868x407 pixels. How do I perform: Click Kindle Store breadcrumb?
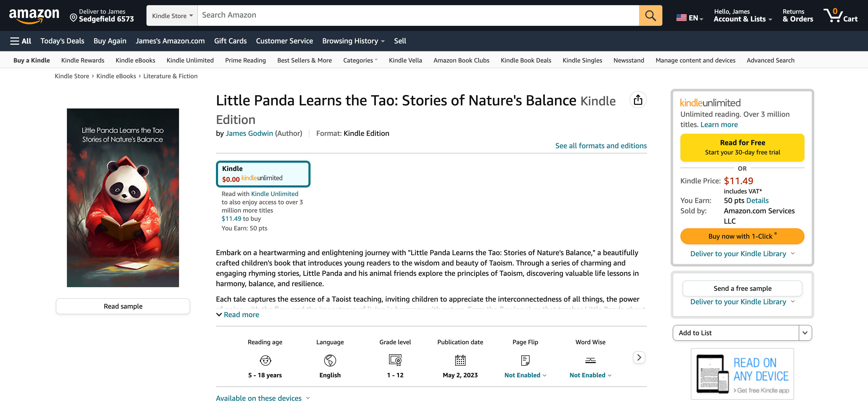point(72,76)
